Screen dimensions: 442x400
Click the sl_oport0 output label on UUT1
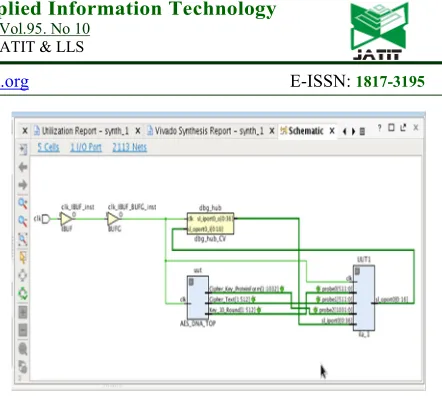pyautogui.click(x=392, y=300)
